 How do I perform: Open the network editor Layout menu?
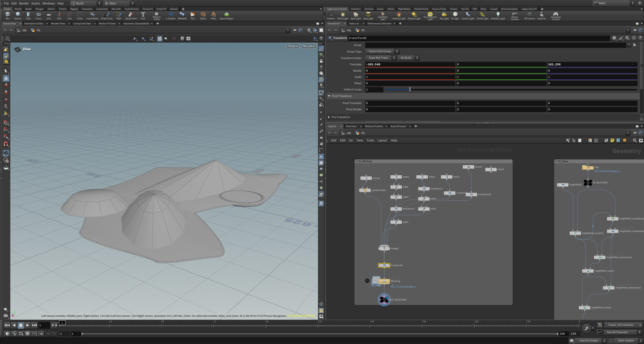[382, 140]
